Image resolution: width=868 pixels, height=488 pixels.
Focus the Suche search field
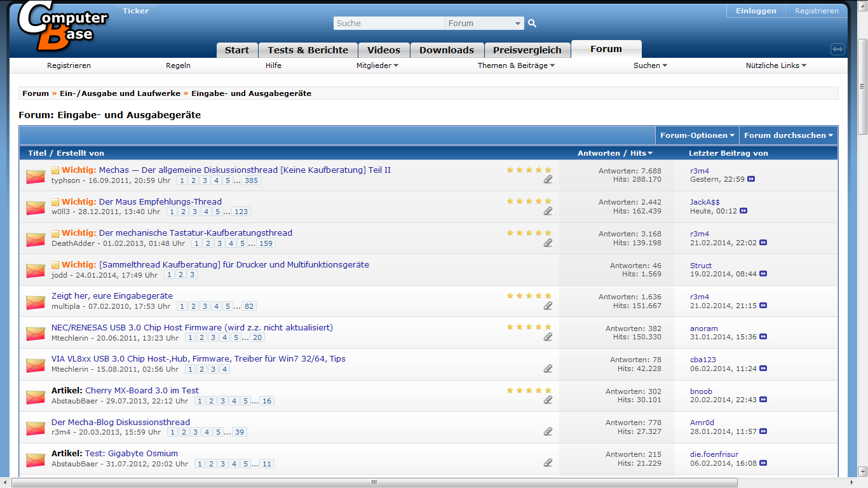point(389,24)
